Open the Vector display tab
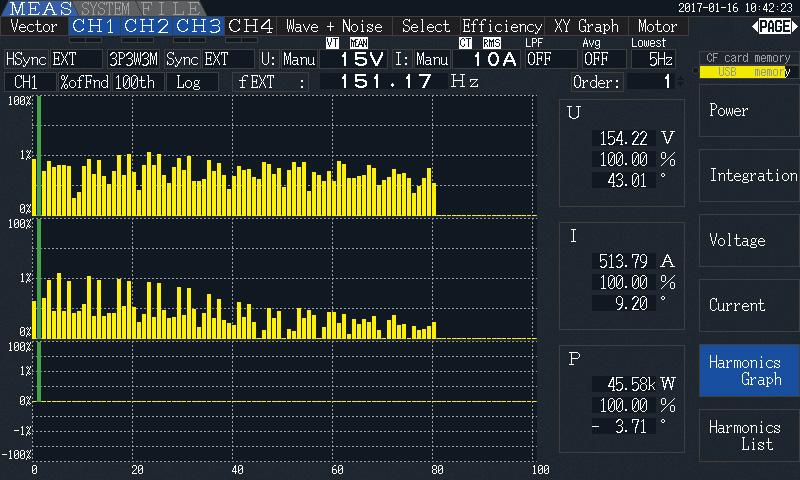 [34, 27]
